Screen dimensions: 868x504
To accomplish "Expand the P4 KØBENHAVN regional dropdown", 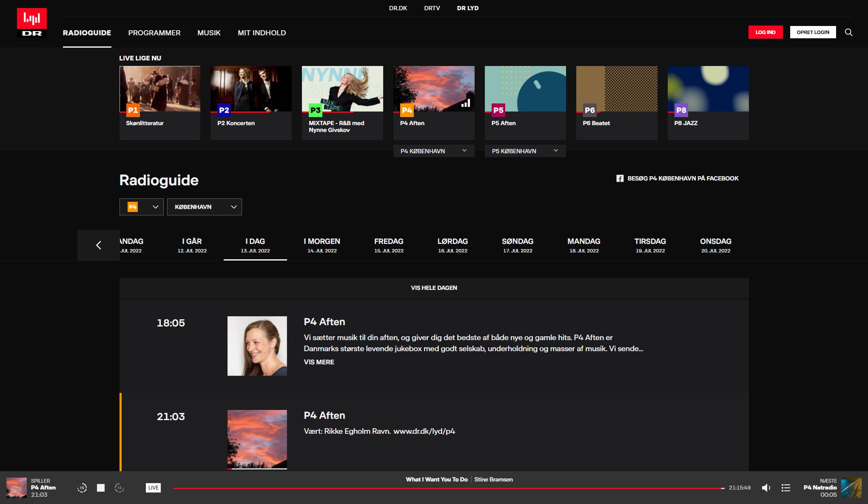I will [434, 151].
